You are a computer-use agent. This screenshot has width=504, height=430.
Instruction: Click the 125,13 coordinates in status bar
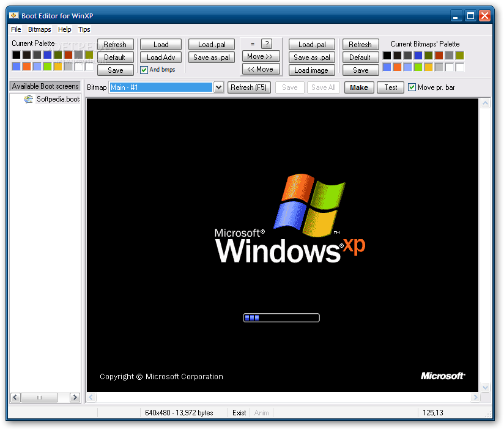(x=432, y=413)
